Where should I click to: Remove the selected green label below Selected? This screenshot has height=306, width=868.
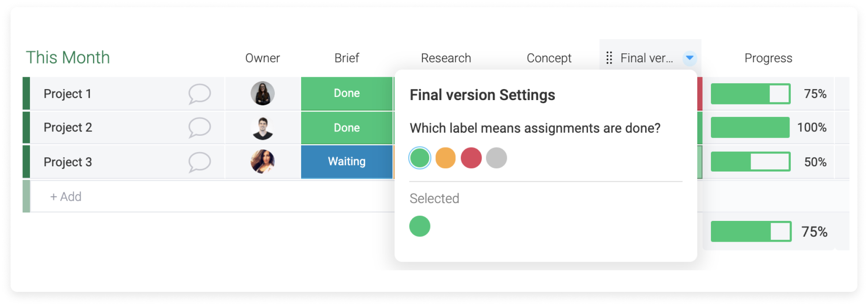coord(420,226)
